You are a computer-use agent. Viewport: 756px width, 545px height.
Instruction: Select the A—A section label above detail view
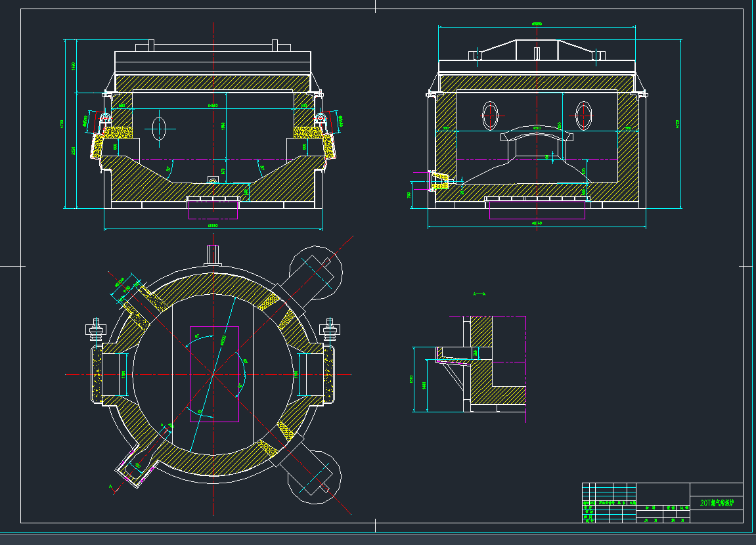(x=479, y=294)
